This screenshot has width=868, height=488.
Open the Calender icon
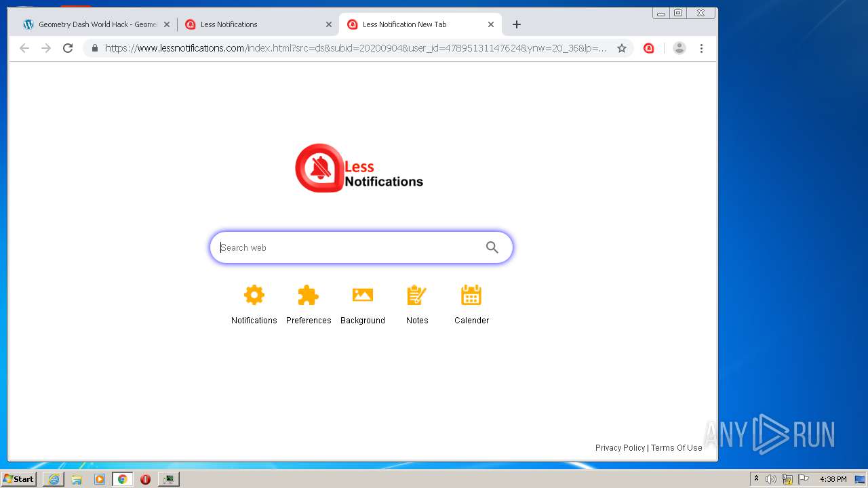[x=471, y=295]
